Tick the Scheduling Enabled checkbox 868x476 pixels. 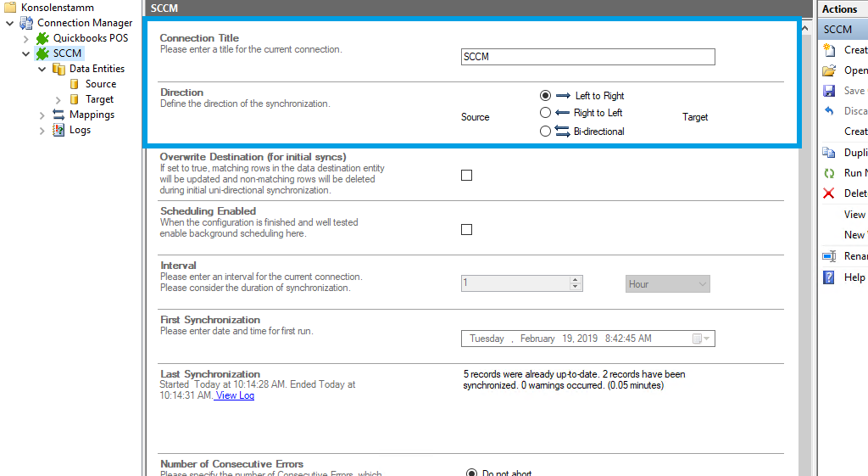coord(466,230)
